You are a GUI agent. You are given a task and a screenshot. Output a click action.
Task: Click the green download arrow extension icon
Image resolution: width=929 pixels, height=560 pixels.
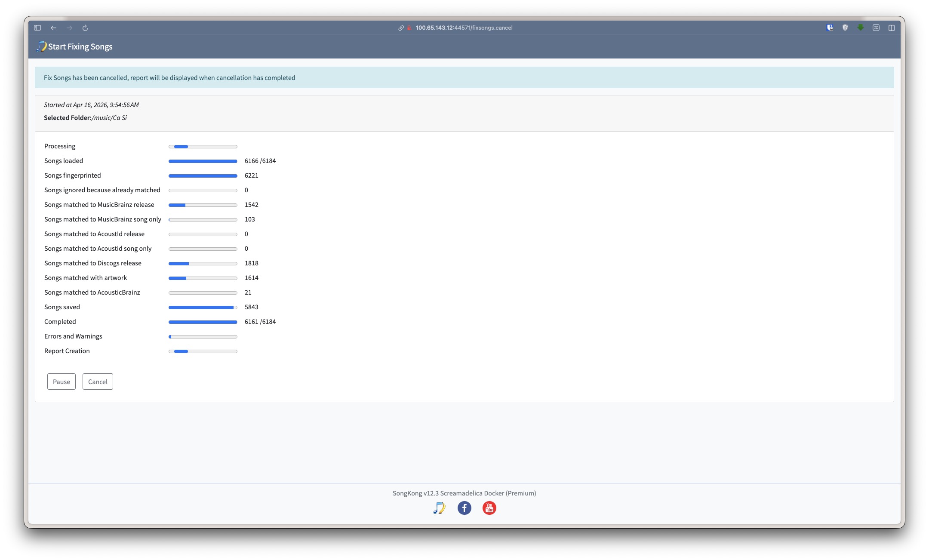click(x=861, y=28)
